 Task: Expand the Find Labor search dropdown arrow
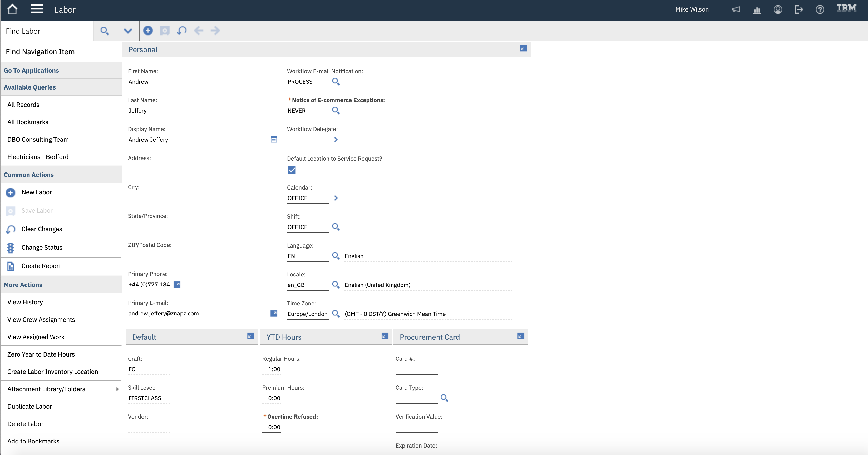[x=128, y=31]
